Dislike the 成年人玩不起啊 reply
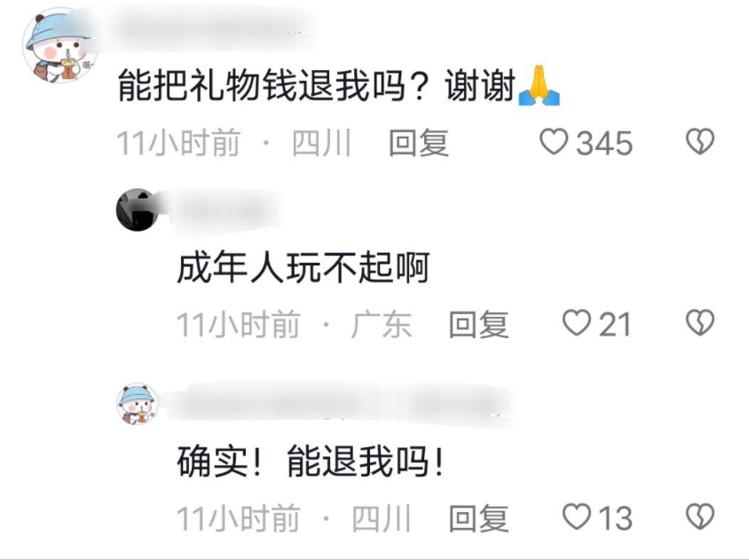The image size is (749, 560). [x=700, y=323]
